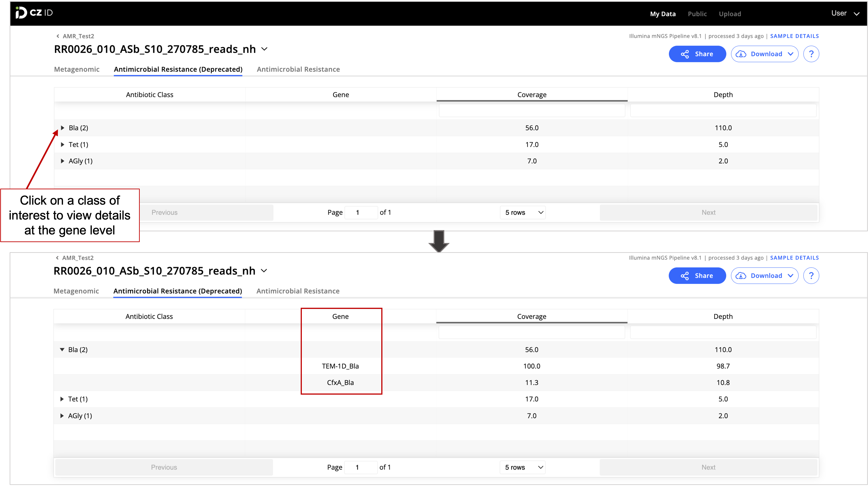868x486 pixels.
Task: Open the sample name dropdown chevron
Action: coord(265,49)
